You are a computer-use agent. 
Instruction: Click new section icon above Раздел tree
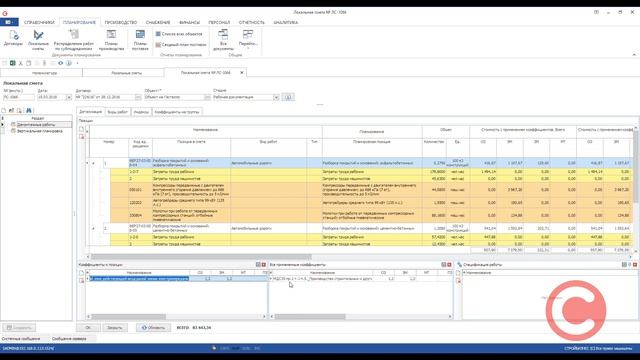(x=4, y=111)
